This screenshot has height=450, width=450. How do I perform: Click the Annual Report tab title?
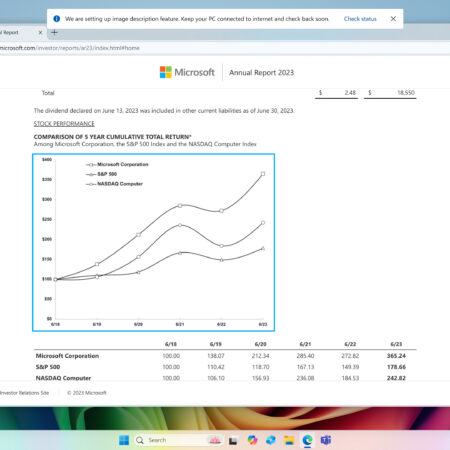(9, 32)
